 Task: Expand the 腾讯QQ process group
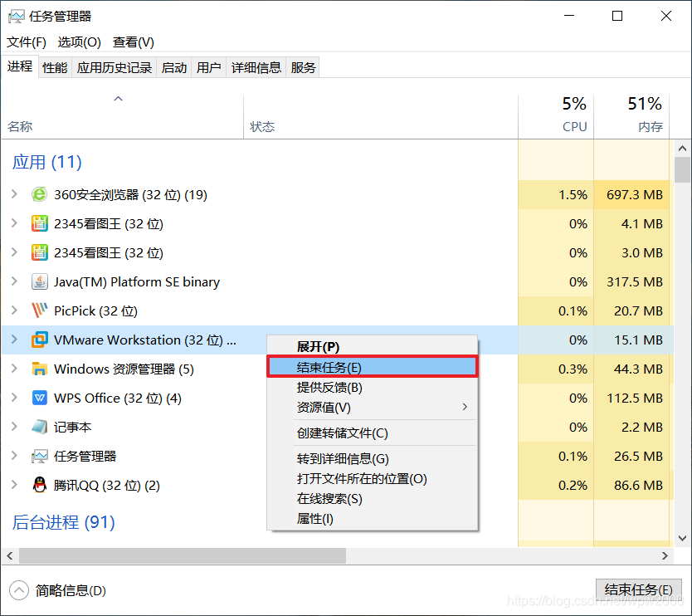point(14,485)
